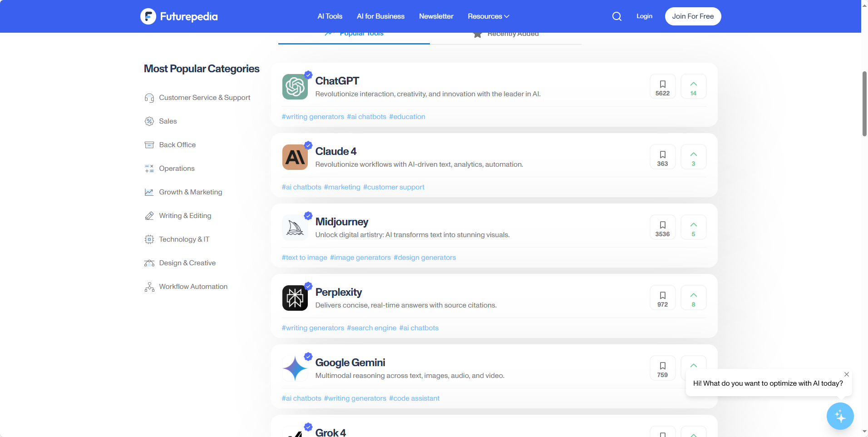The height and width of the screenshot is (437, 868).
Task: Bookmark ChatGPT (5622 saves)
Action: click(x=662, y=86)
